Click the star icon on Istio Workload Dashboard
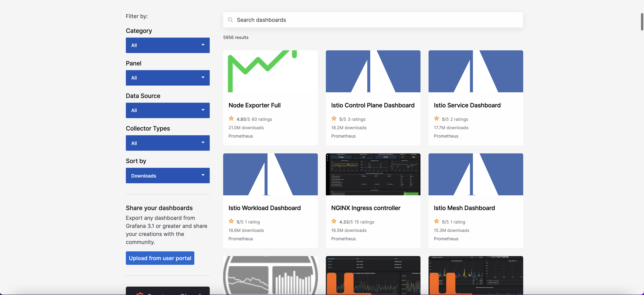The height and width of the screenshot is (295, 644). click(x=231, y=221)
